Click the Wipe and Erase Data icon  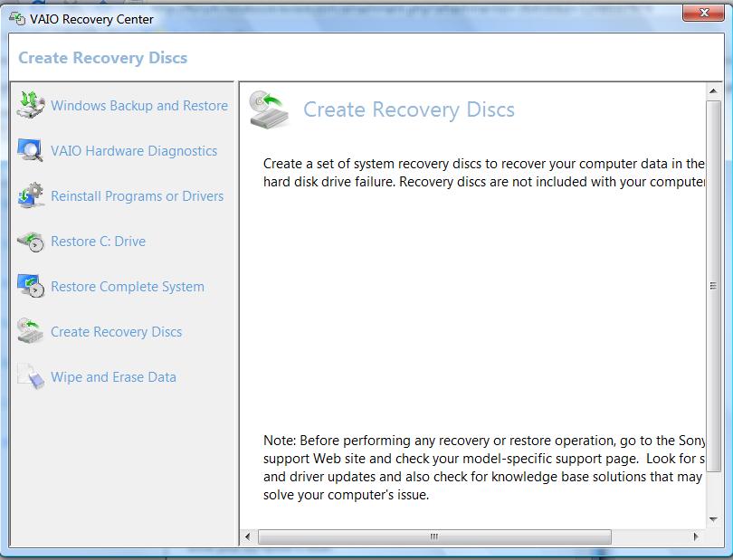pyautogui.click(x=31, y=376)
